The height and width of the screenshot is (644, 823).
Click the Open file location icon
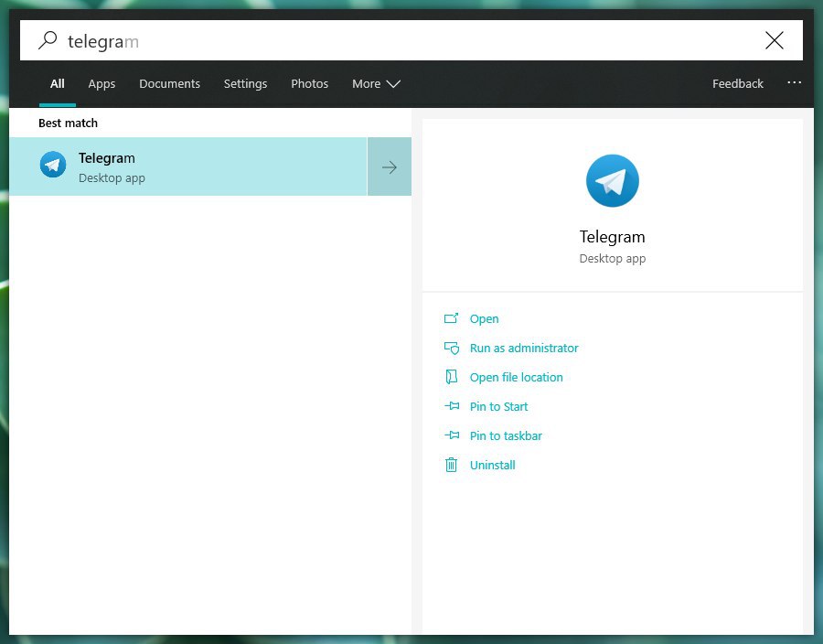pos(452,377)
